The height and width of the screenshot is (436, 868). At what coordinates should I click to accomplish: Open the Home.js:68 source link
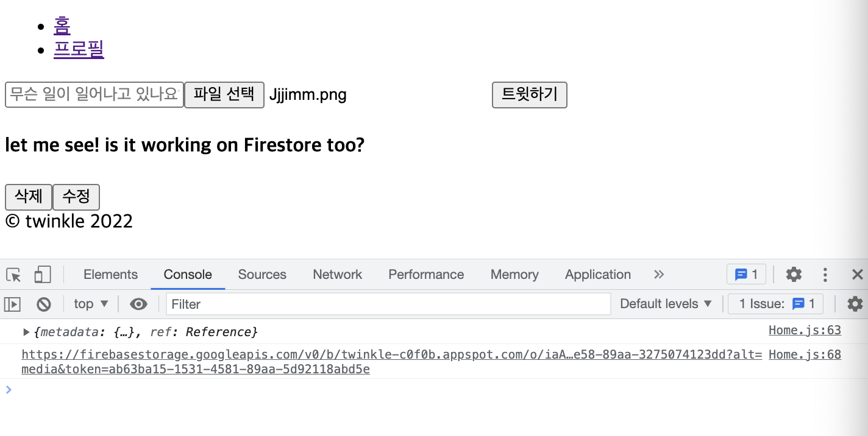[x=805, y=354]
